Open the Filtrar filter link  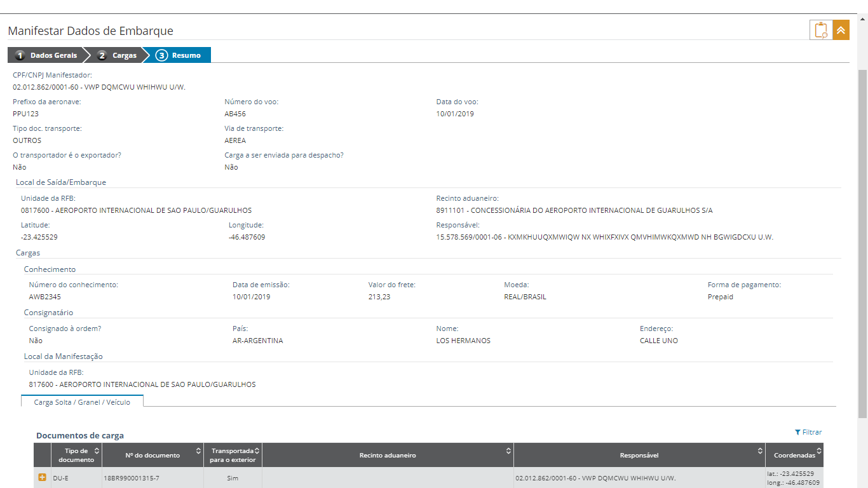tap(808, 432)
